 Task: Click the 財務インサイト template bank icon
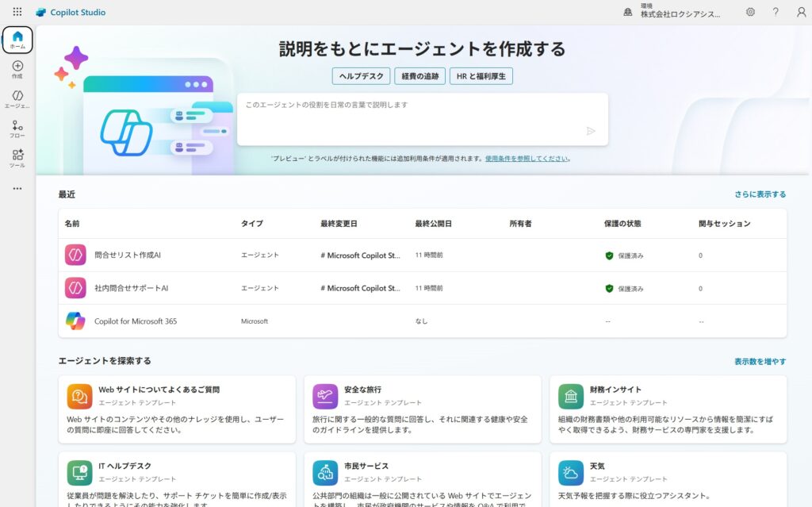coord(571,397)
